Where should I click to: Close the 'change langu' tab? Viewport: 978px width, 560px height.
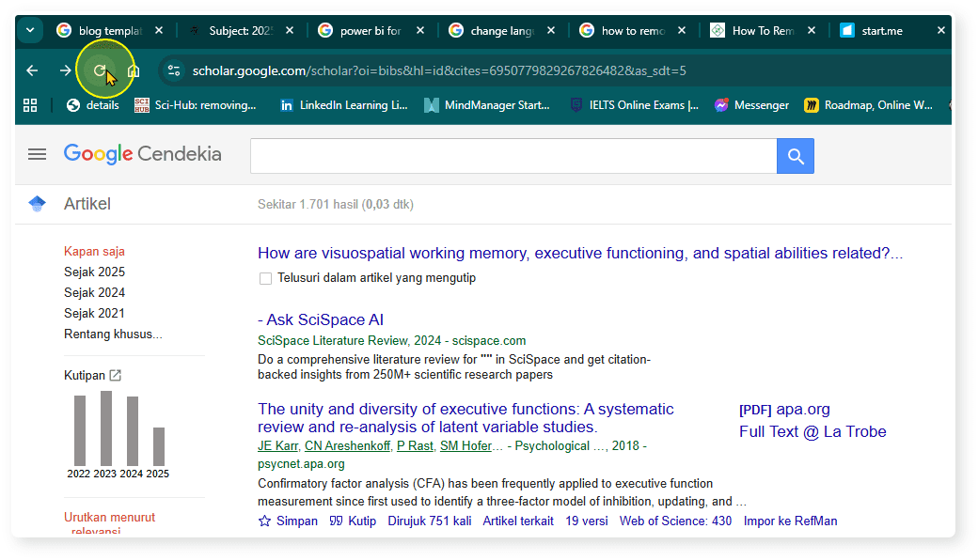(x=551, y=30)
